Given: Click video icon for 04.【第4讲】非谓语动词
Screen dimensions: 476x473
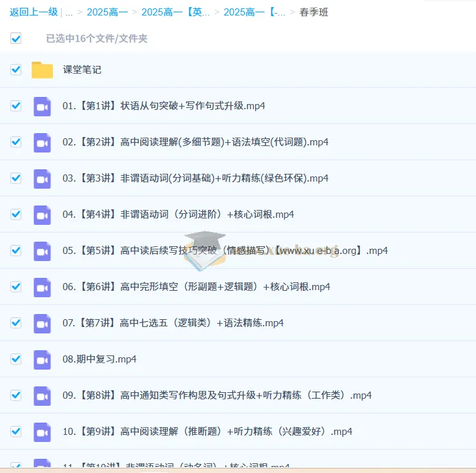Looking at the screenshot, I should coord(42,215).
